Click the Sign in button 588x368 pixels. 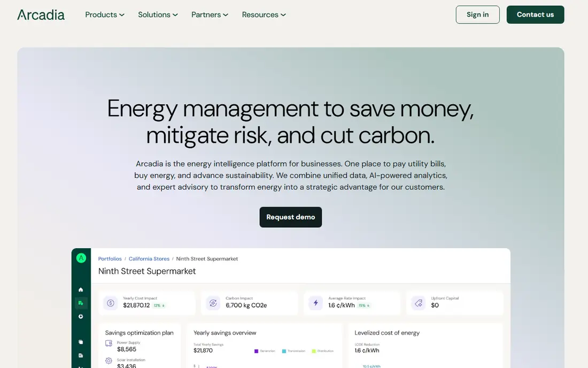[x=477, y=14]
